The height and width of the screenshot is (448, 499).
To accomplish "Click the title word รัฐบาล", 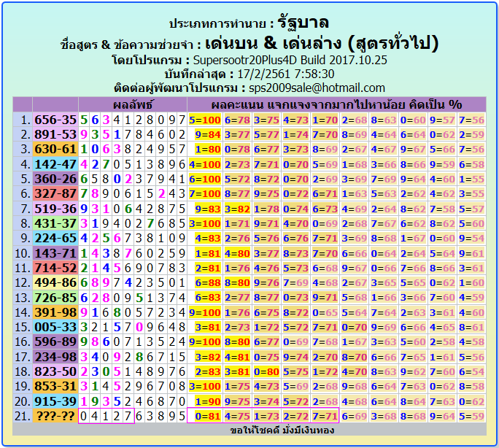I will (x=303, y=23).
